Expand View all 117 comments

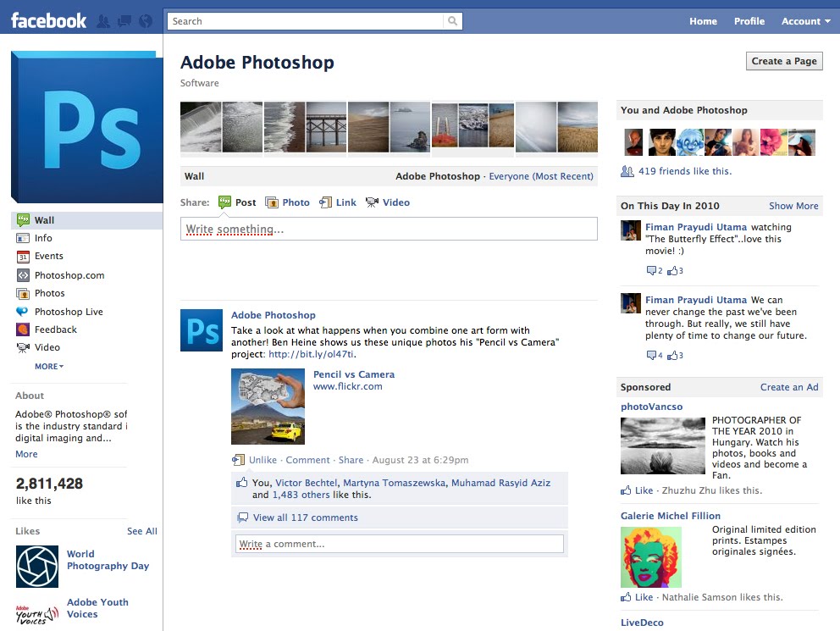[x=306, y=518]
